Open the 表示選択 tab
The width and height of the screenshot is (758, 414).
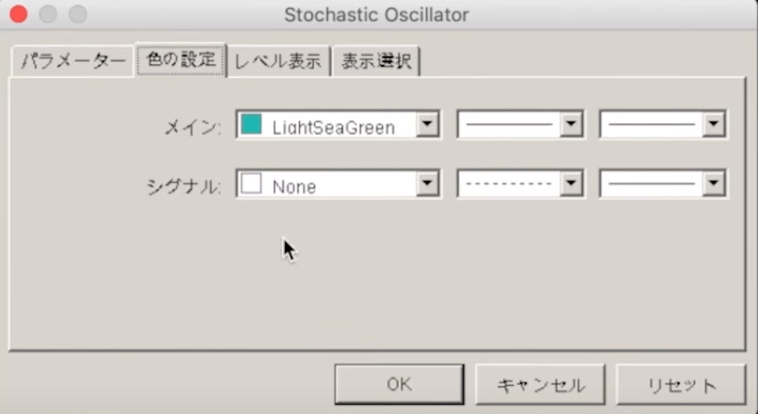[x=376, y=61]
